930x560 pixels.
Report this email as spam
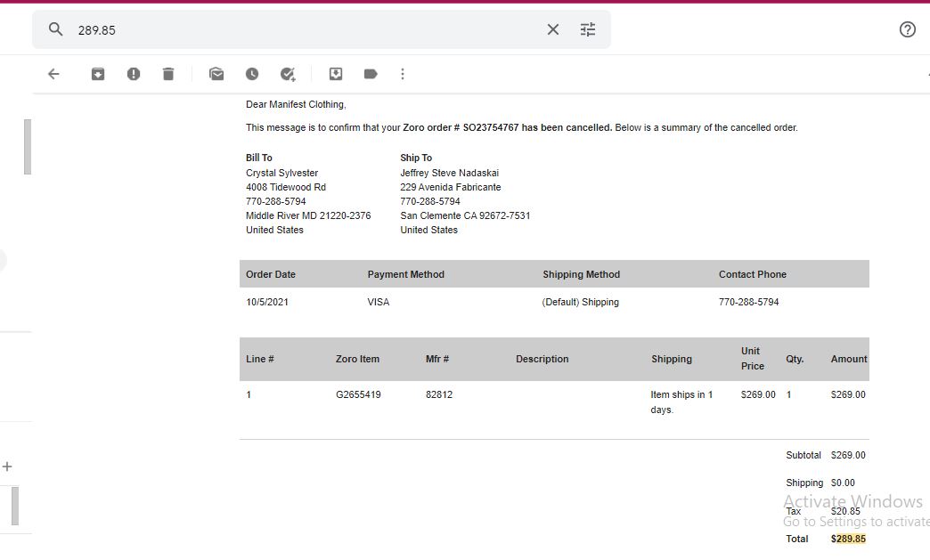point(134,74)
